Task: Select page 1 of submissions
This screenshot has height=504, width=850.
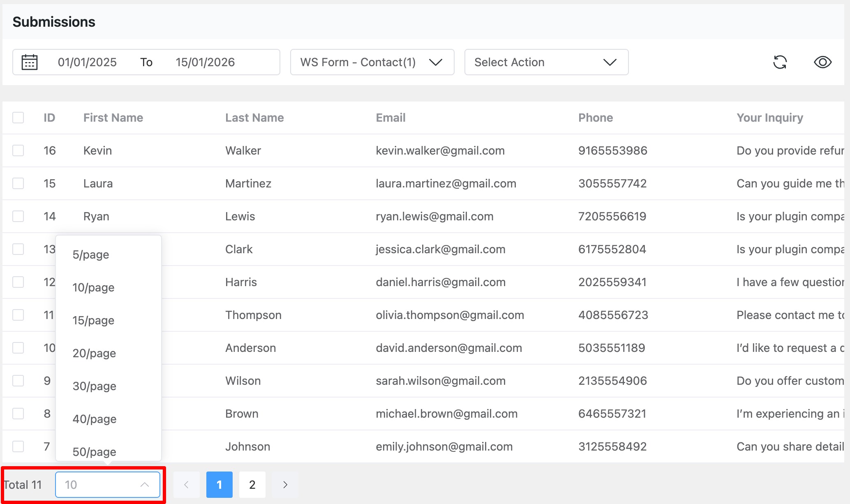Action: pyautogui.click(x=219, y=485)
